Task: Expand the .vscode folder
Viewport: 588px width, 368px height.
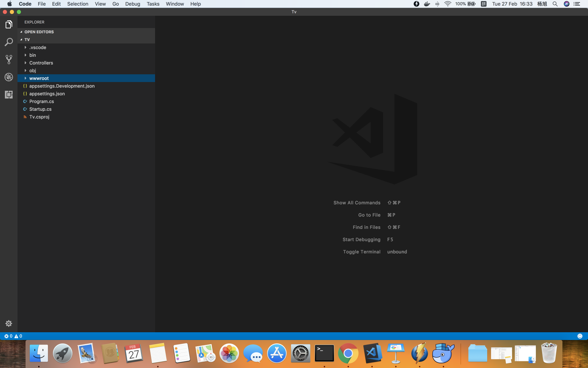Action: (86, 47)
